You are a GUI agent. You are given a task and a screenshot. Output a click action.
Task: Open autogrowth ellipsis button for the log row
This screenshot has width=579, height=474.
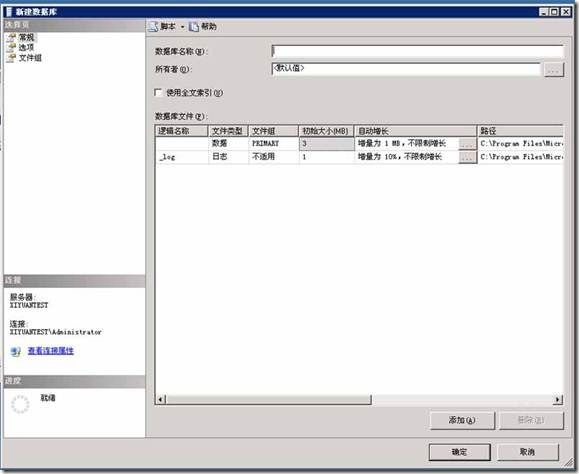point(467,157)
